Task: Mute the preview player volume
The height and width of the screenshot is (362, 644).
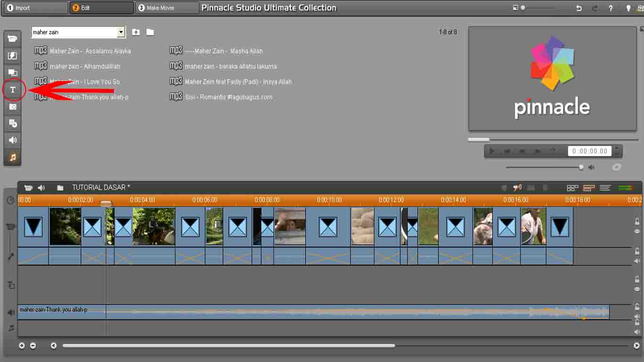Action: point(591,167)
